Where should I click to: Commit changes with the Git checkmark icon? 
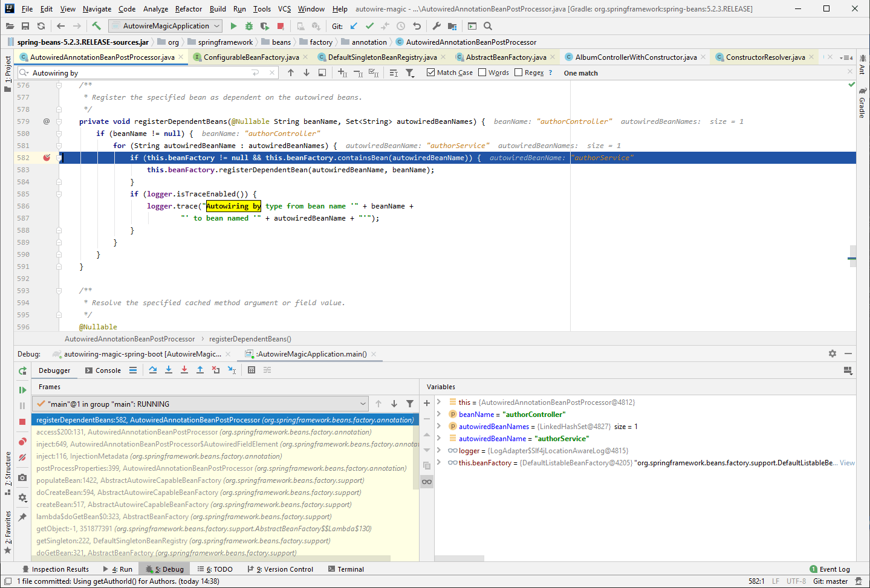[x=369, y=26]
